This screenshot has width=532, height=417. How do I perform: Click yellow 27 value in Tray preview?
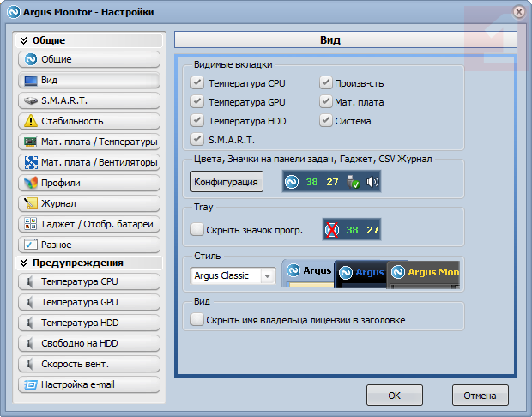(372, 230)
